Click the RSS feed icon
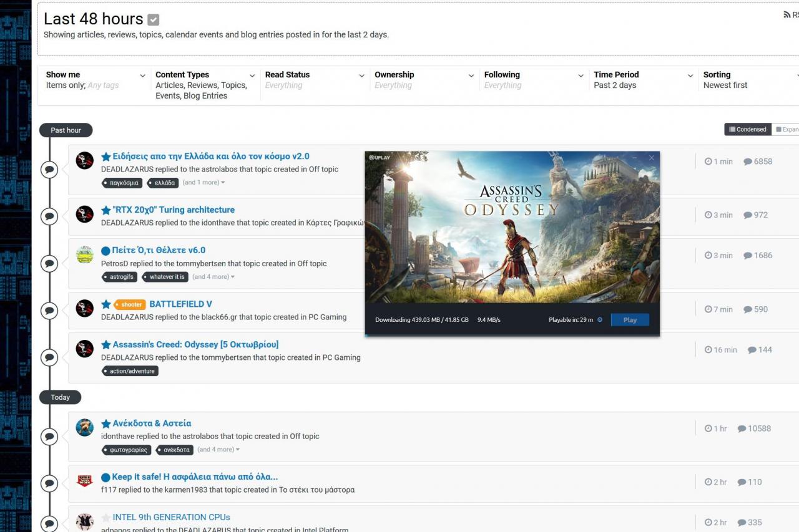 pos(787,14)
